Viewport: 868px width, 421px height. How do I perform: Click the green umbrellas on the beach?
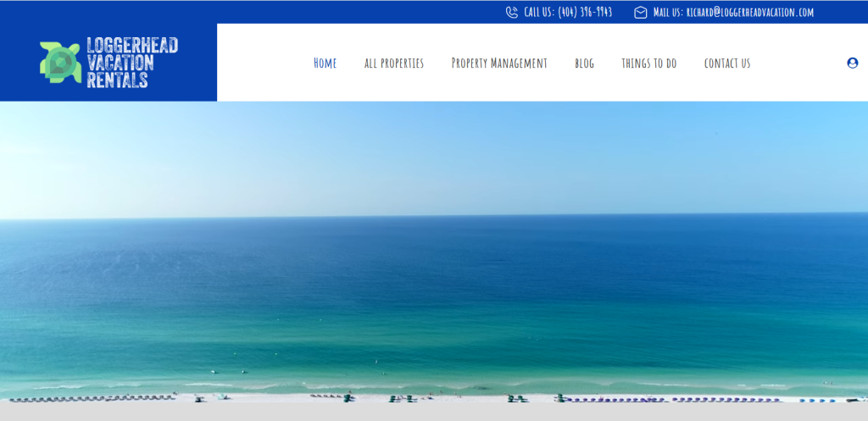tap(398, 398)
